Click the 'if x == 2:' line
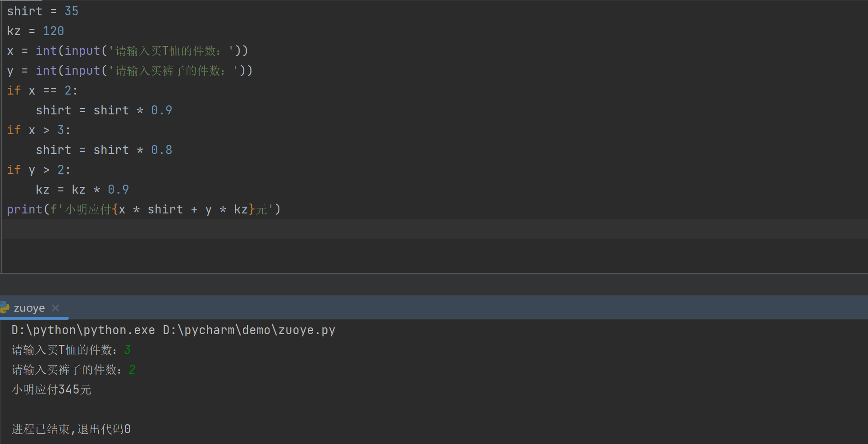Viewport: 868px width, 444px height. (x=42, y=91)
